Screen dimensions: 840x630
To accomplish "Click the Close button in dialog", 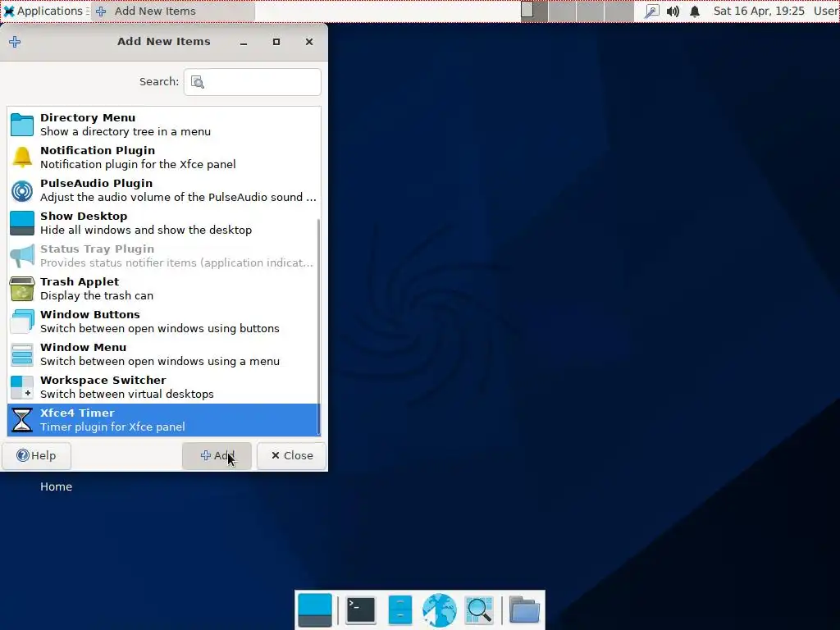I will [291, 456].
